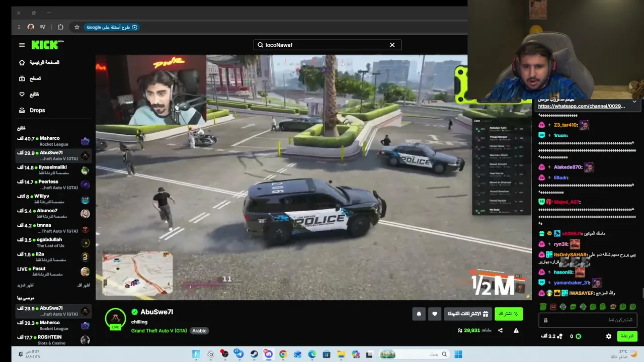644x362 pixels.
Task: Open Ilyaselmaliki channel in sidebar
Action: tap(53, 170)
